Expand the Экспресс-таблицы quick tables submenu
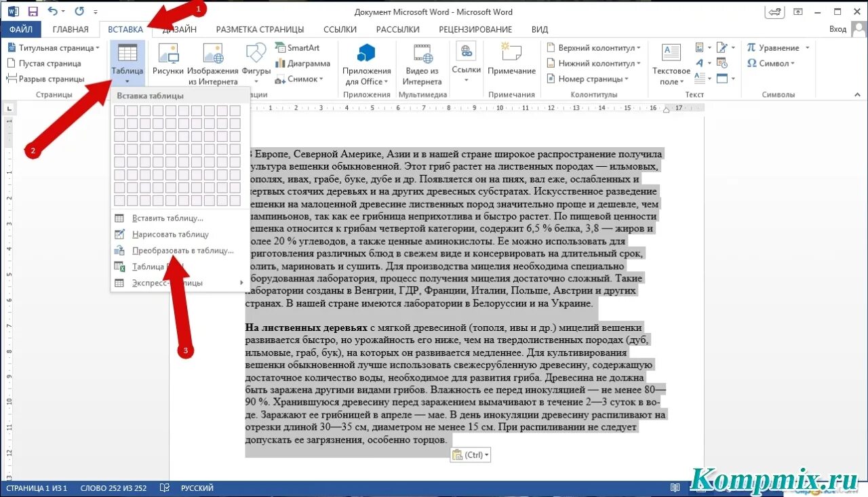 (x=180, y=283)
